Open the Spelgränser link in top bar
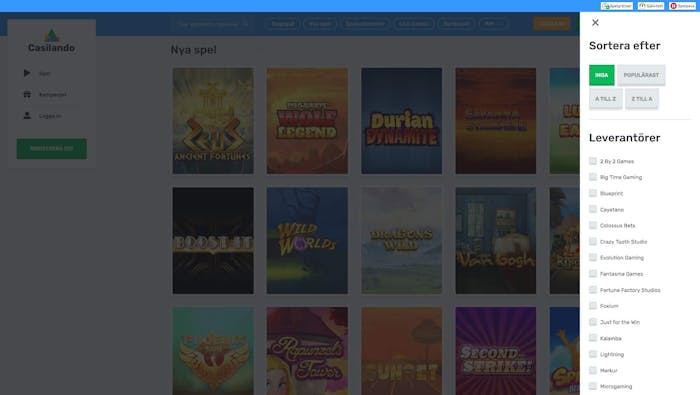Image resolution: width=700 pixels, height=395 pixels. [x=617, y=6]
